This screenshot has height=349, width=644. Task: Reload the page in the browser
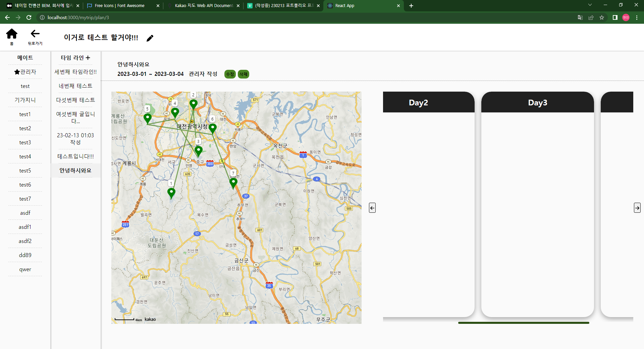coord(29,17)
